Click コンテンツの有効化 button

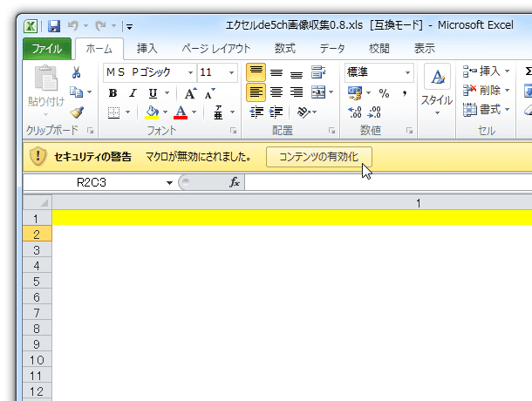[319, 157]
